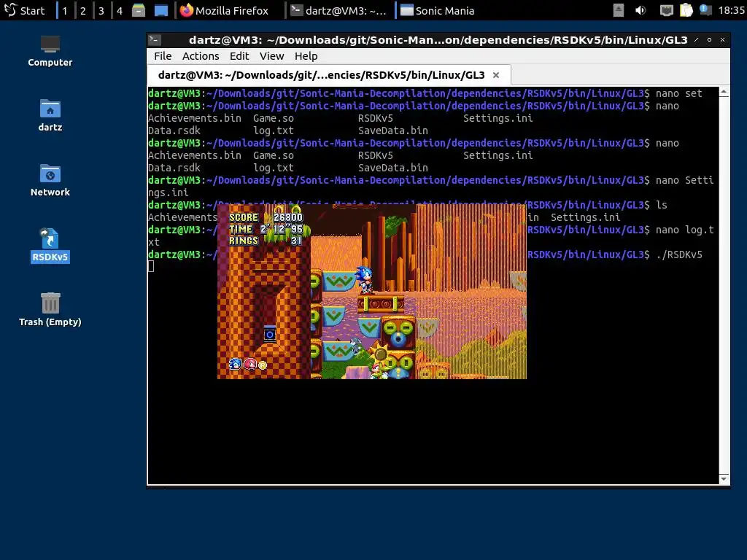This screenshot has width=747, height=560.
Task: Click the terminal icon in title bar
Action: point(155,40)
